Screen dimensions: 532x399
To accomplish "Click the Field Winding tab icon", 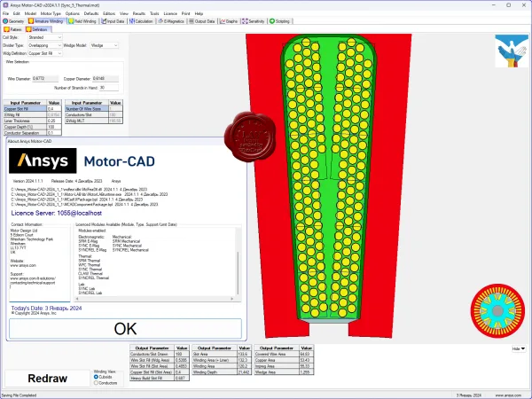I will click(71, 21).
